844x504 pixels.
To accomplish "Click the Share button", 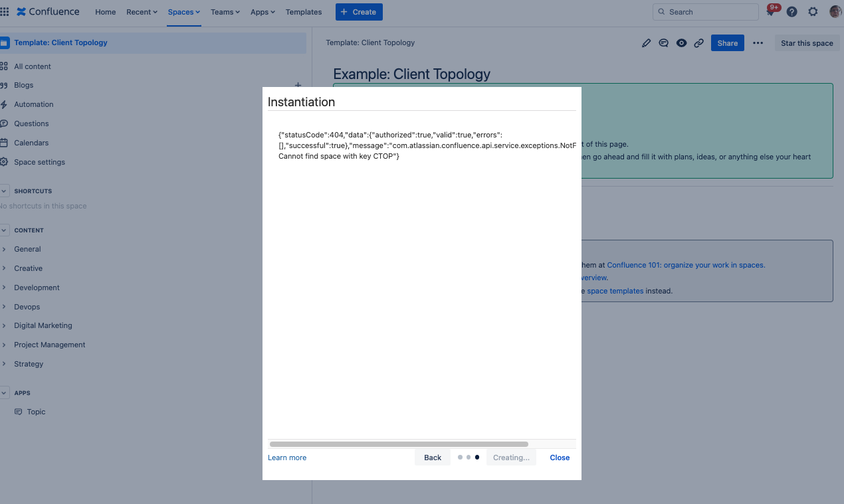I will click(728, 43).
